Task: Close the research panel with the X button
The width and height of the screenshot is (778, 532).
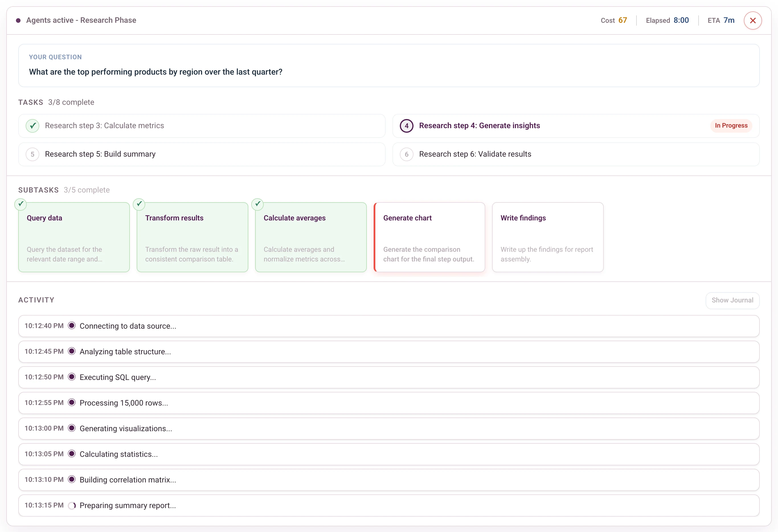Action: click(x=753, y=21)
